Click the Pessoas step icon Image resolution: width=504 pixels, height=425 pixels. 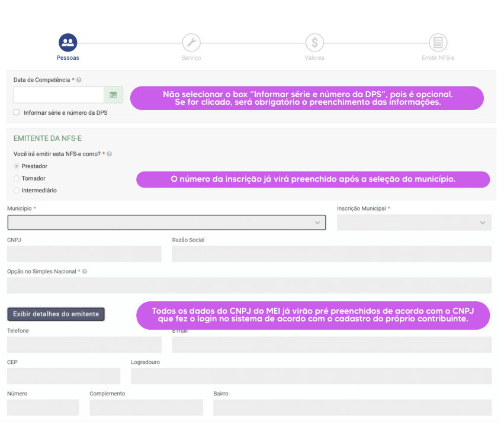[68, 43]
